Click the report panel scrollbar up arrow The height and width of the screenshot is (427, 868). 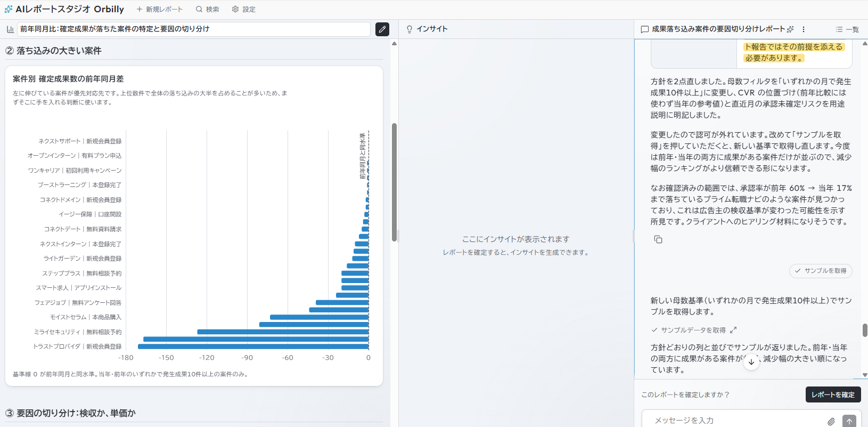pyautogui.click(x=394, y=43)
